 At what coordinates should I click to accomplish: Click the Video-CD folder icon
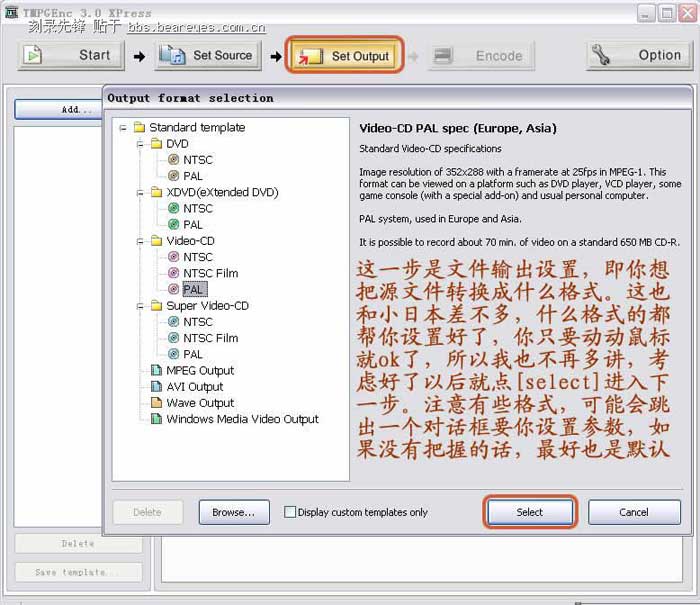tap(156, 241)
